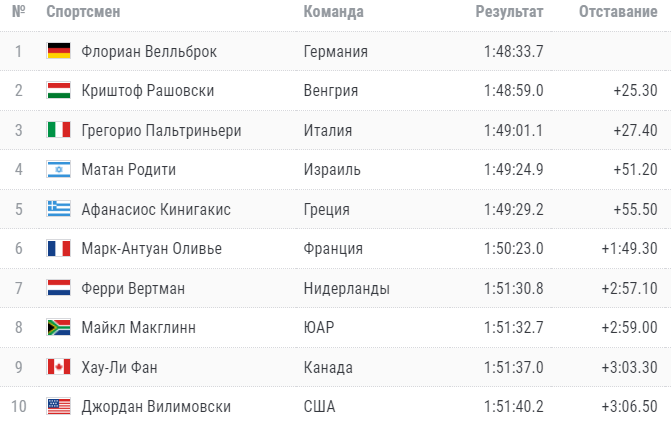Click the Italy flag icon
The height and width of the screenshot is (426, 671).
(58, 130)
